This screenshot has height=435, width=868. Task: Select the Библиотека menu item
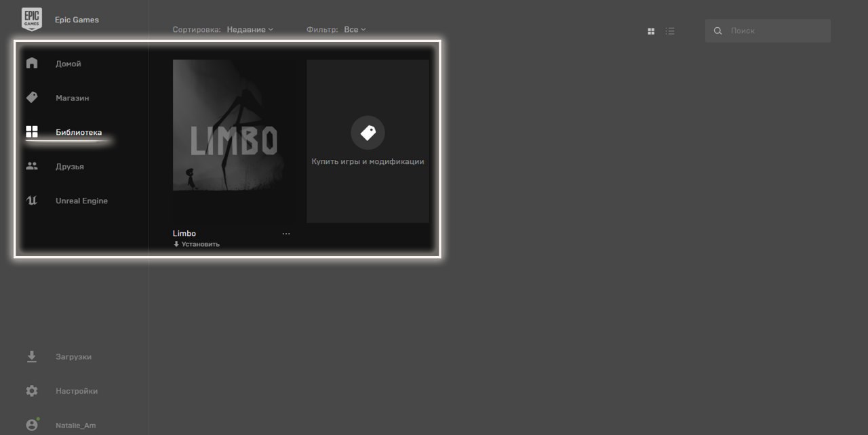click(x=79, y=132)
